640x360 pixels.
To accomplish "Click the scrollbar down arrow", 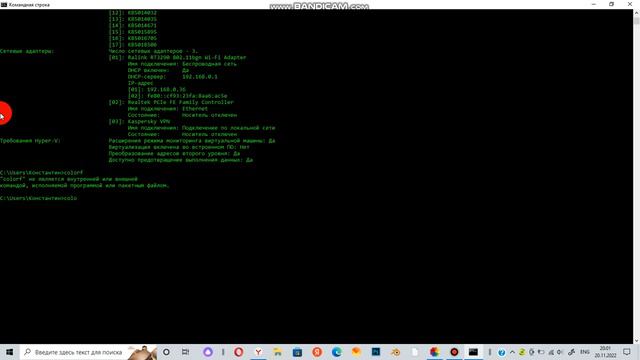I will coord(636,341).
